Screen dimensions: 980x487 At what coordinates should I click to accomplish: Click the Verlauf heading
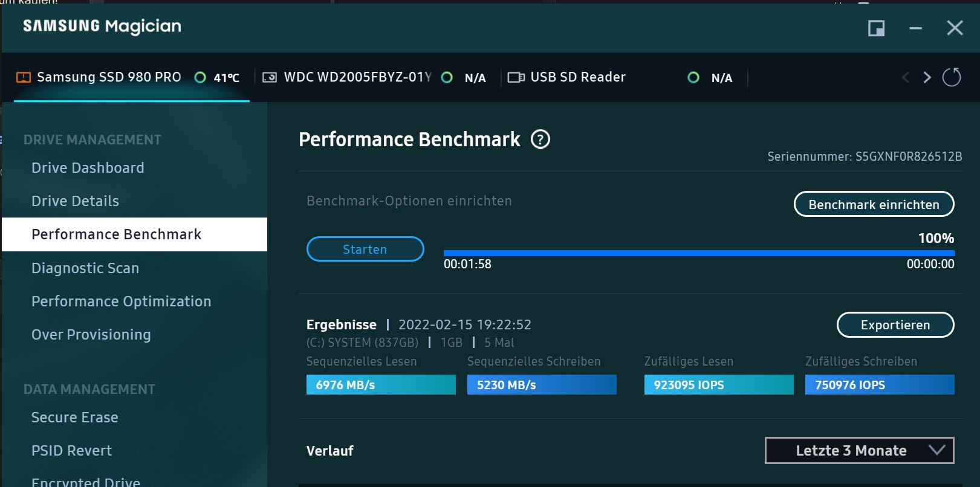pos(330,451)
